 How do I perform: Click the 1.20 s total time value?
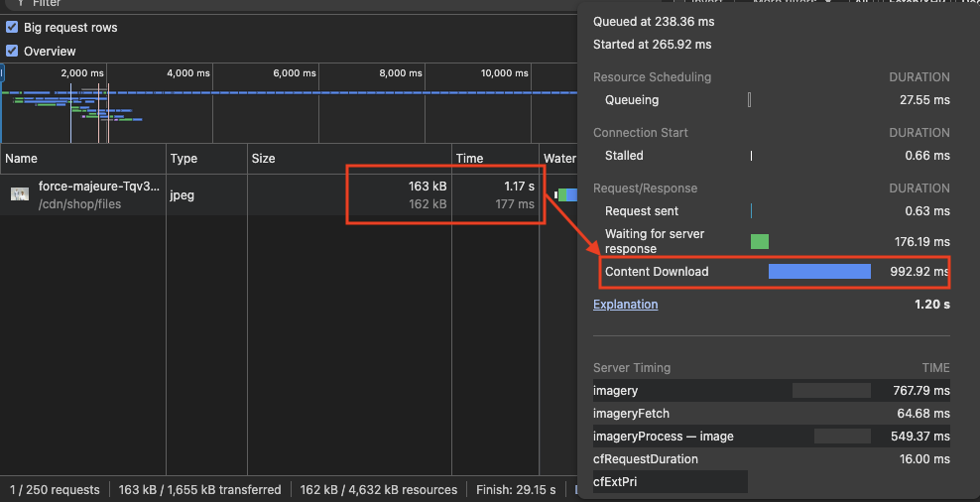(931, 305)
